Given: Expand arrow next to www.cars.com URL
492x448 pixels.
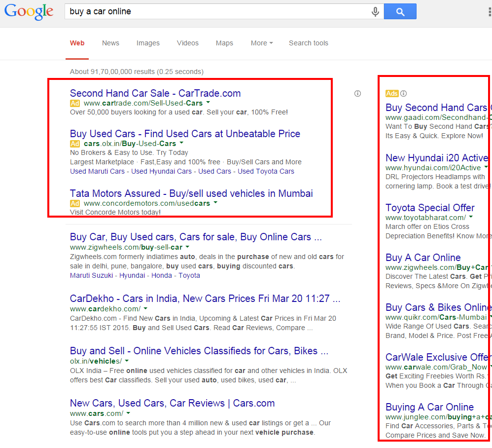Looking at the screenshot, I should tap(128, 413).
